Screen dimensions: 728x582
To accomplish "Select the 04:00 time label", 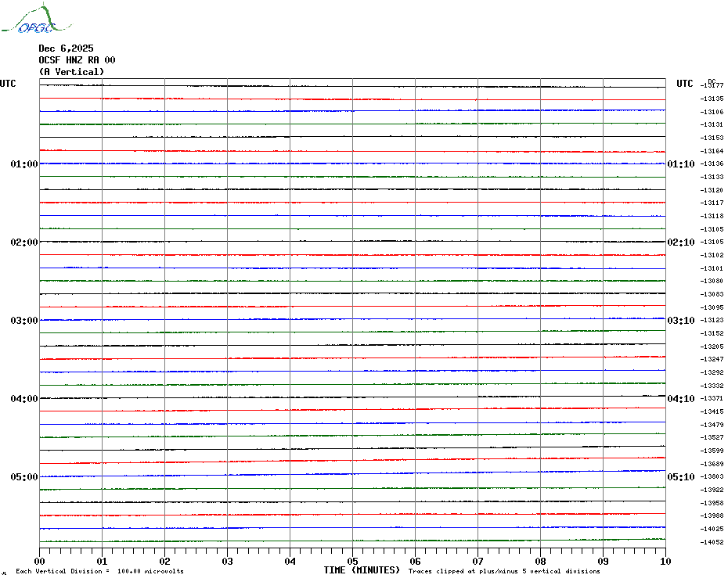I will [24, 399].
